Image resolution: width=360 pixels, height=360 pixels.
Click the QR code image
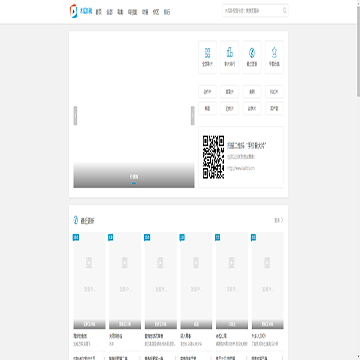coord(213,157)
